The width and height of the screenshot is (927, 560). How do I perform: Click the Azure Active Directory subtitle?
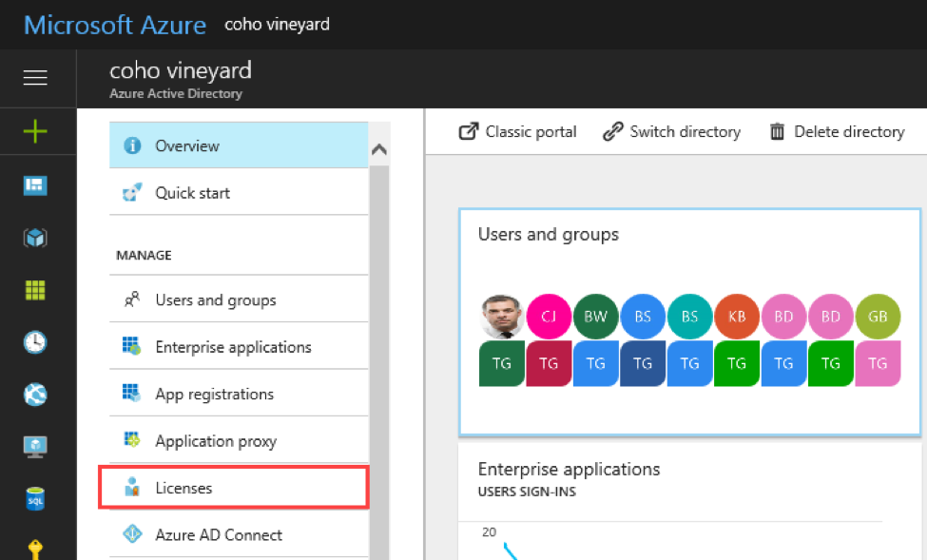(x=176, y=93)
